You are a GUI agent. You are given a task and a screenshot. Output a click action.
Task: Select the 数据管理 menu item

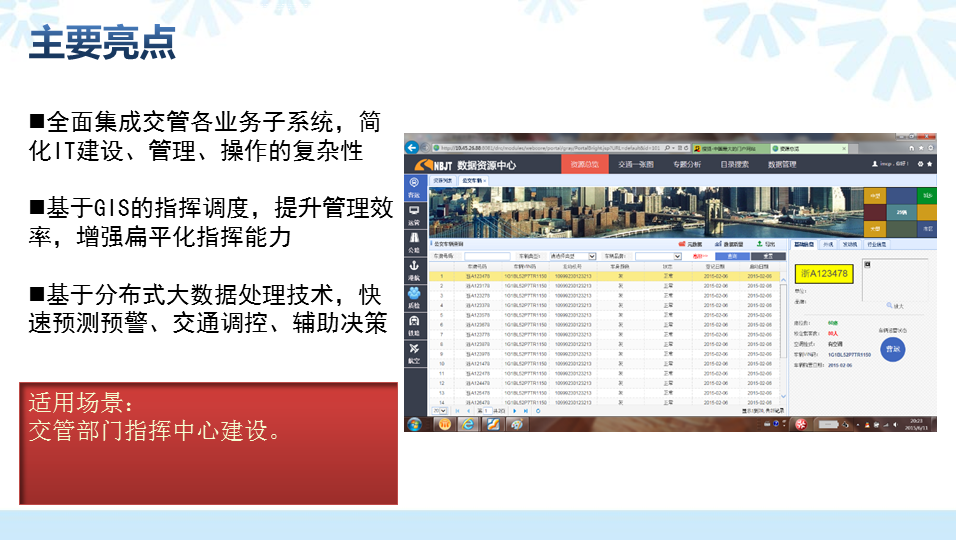(782, 164)
